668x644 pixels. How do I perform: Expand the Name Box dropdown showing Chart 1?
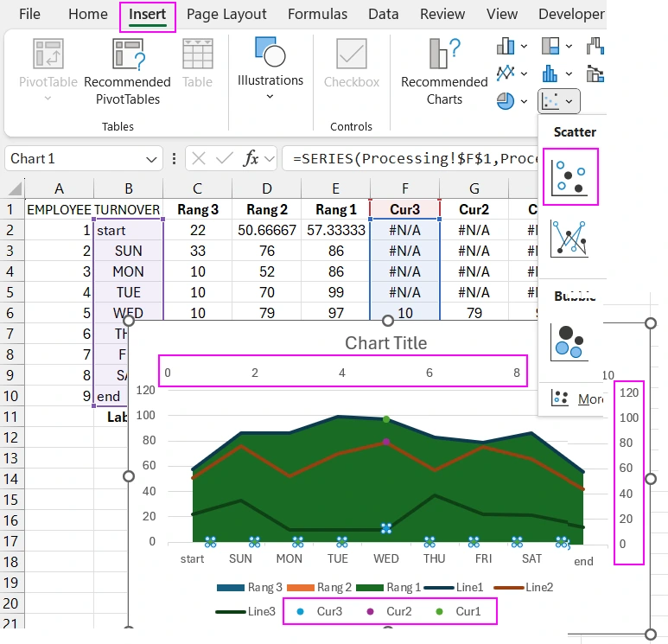[x=152, y=159]
